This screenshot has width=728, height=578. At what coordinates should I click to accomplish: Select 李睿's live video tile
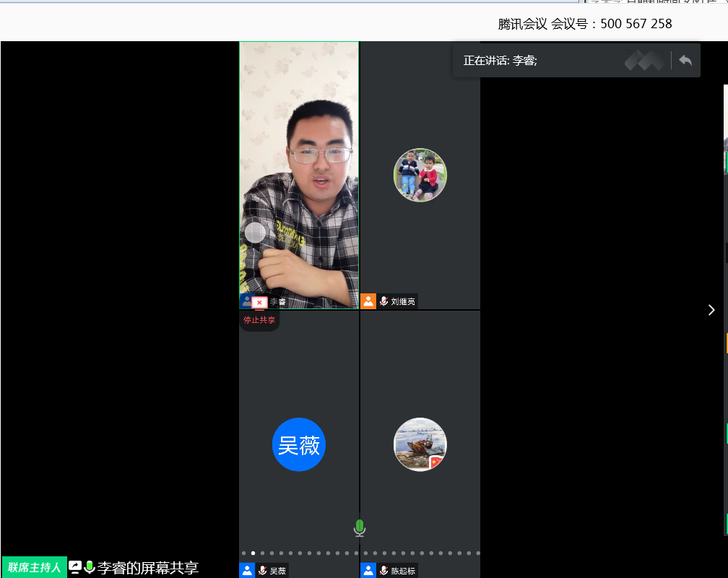pyautogui.click(x=299, y=175)
